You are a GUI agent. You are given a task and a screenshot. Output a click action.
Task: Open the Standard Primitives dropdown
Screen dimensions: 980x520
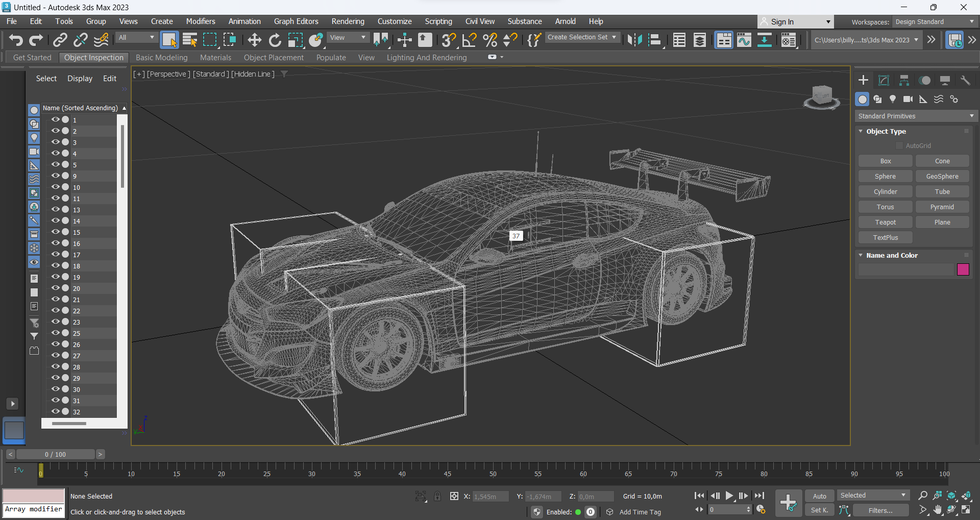click(x=916, y=116)
